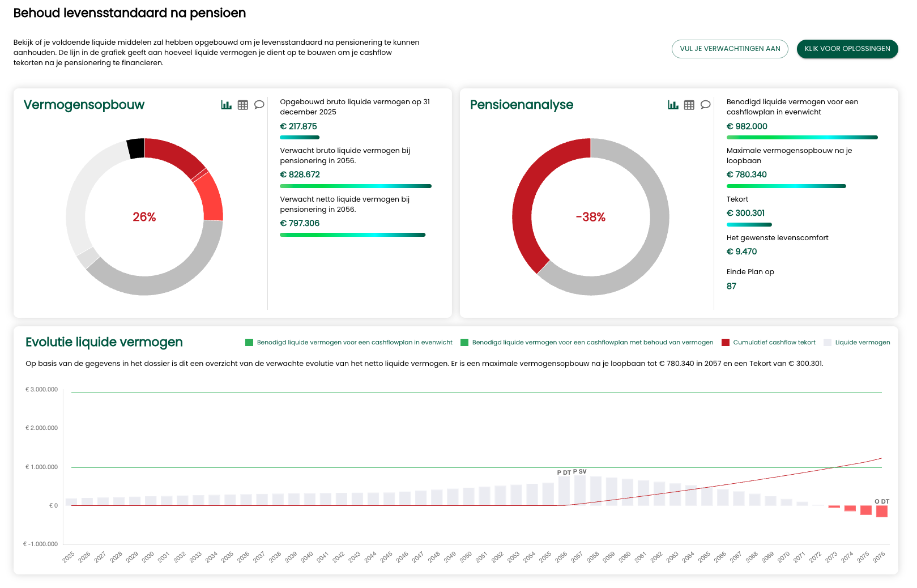The width and height of the screenshot is (917, 588).
Task: Open comment bubble in Vermogensopbouw card
Action: pyautogui.click(x=259, y=105)
